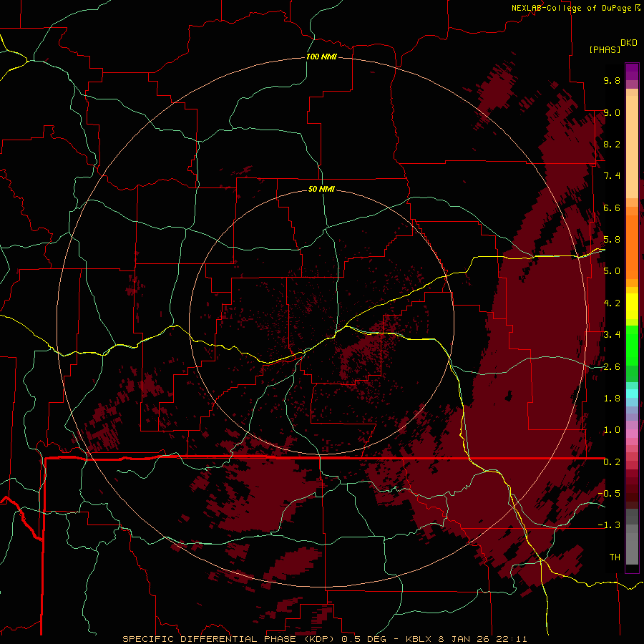The image size is (644, 644).
Task: Select the 9.8 value on the legend
Action: (x=612, y=80)
